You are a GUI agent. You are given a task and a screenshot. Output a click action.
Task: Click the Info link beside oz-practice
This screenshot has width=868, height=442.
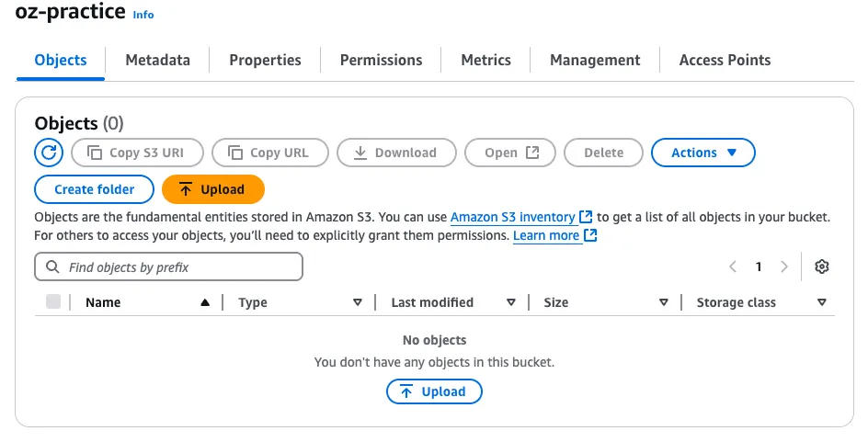[x=143, y=15]
